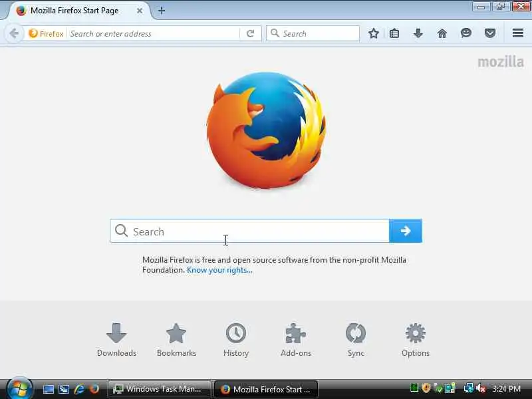Click Mozilla Firefox Start taskbar button
Image resolution: width=532 pixels, height=399 pixels.
[x=266, y=389]
